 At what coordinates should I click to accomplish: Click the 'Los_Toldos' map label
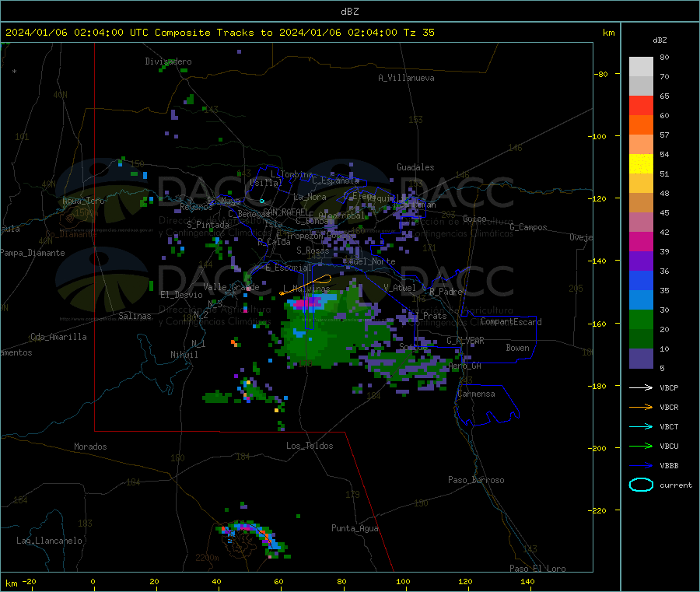(x=310, y=446)
